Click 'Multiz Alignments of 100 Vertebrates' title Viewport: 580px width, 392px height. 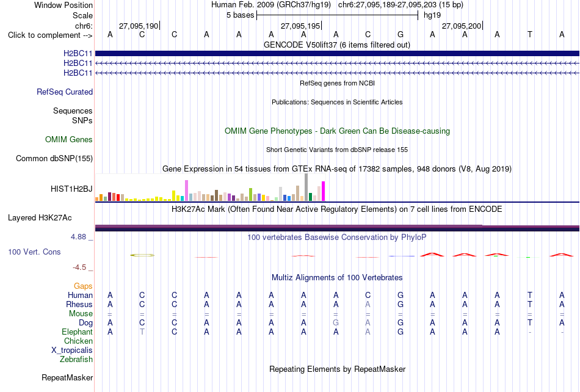pos(337,278)
